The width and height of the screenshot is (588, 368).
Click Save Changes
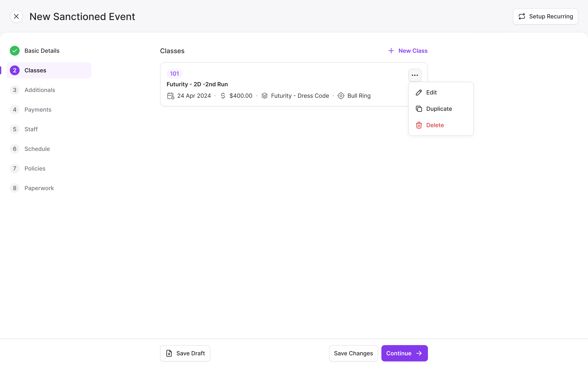tap(353, 353)
